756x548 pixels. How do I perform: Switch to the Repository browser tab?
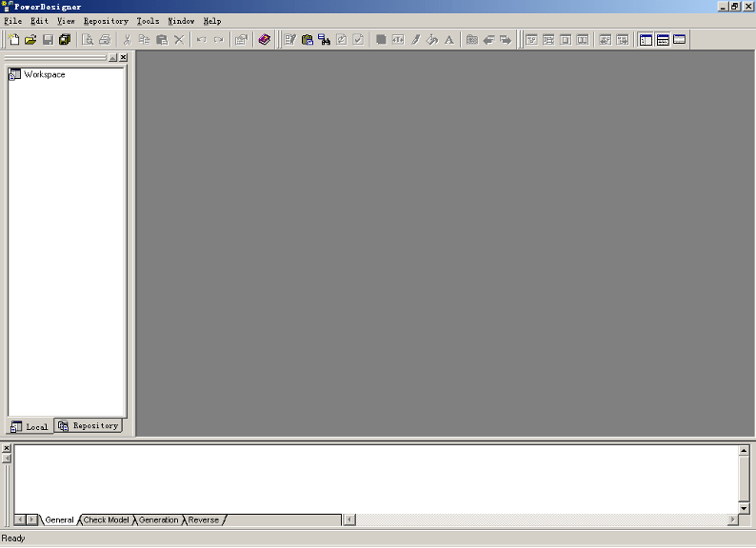click(x=89, y=425)
